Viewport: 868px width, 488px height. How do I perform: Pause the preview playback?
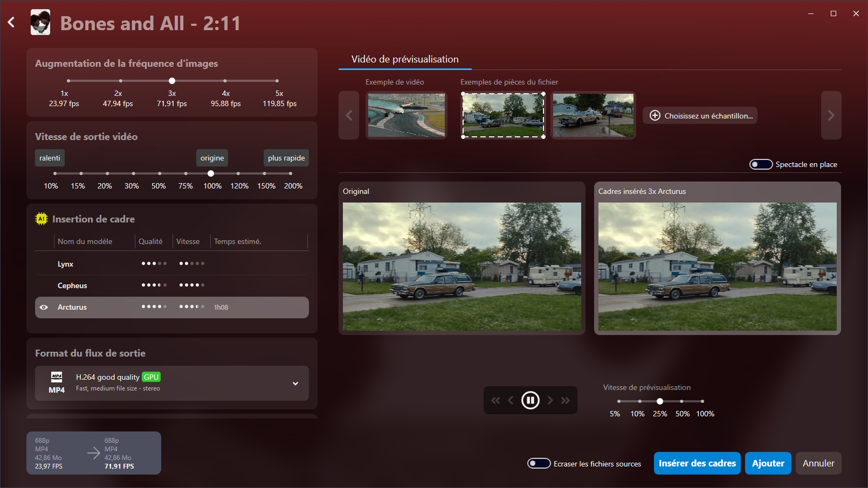(531, 400)
